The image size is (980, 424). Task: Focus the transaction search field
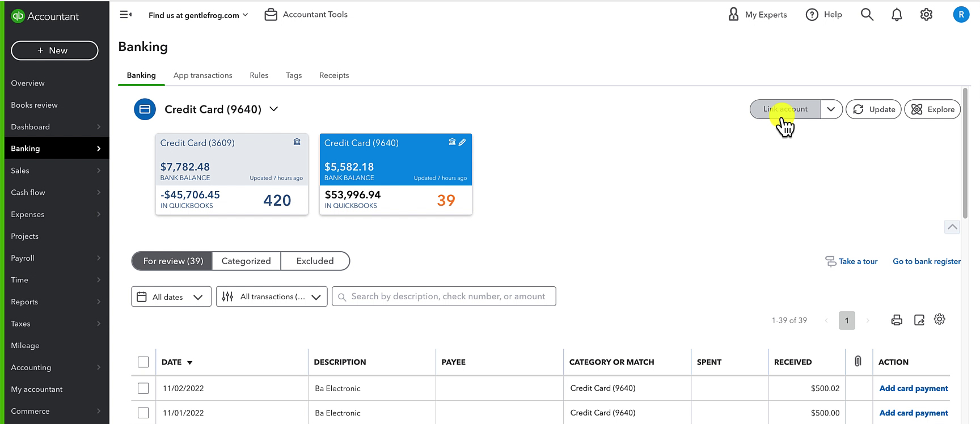point(444,296)
